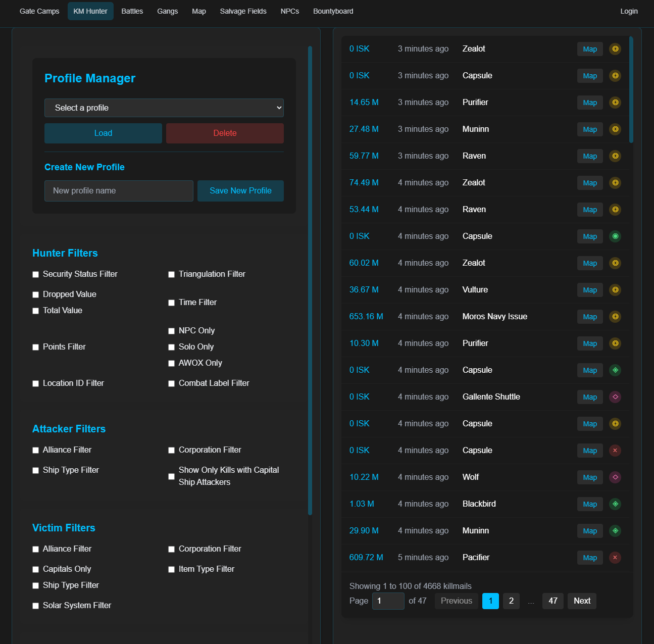Viewport: 654px width, 644px height.
Task: Click the yellow ring icon next to Moros Navy Issue
Action: tap(615, 317)
